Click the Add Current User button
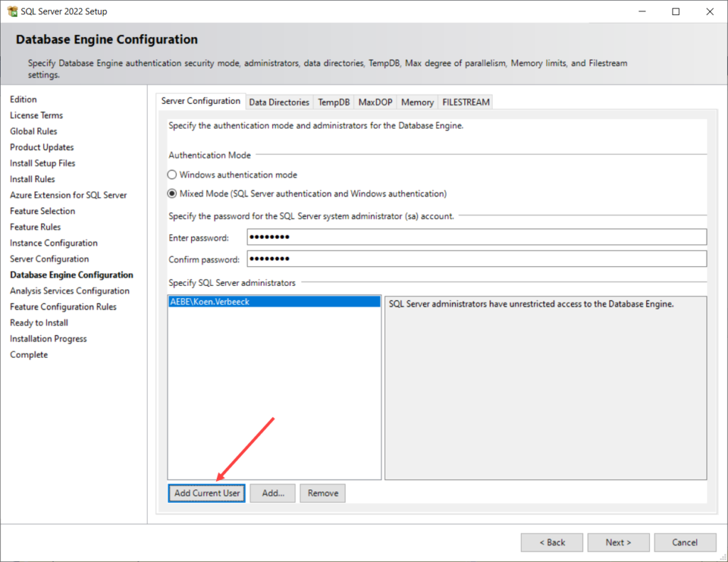728x562 pixels. 207,493
